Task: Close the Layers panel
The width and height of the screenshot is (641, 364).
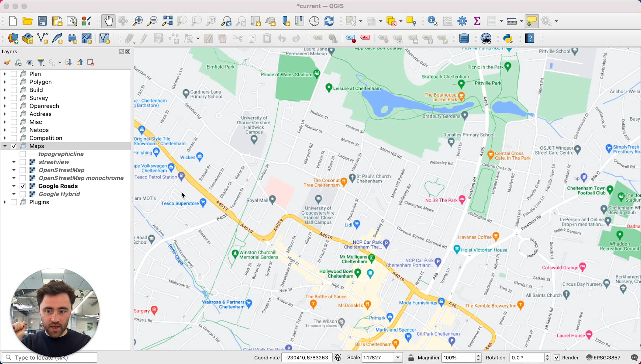Action: (x=128, y=52)
